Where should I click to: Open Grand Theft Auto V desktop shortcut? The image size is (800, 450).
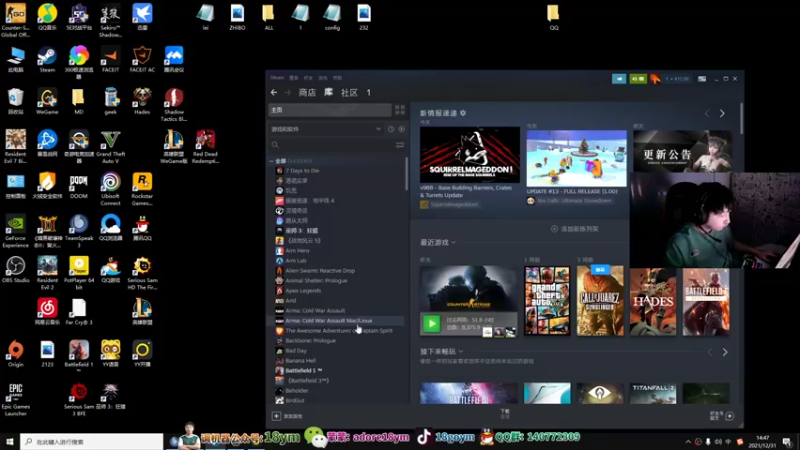110,147
